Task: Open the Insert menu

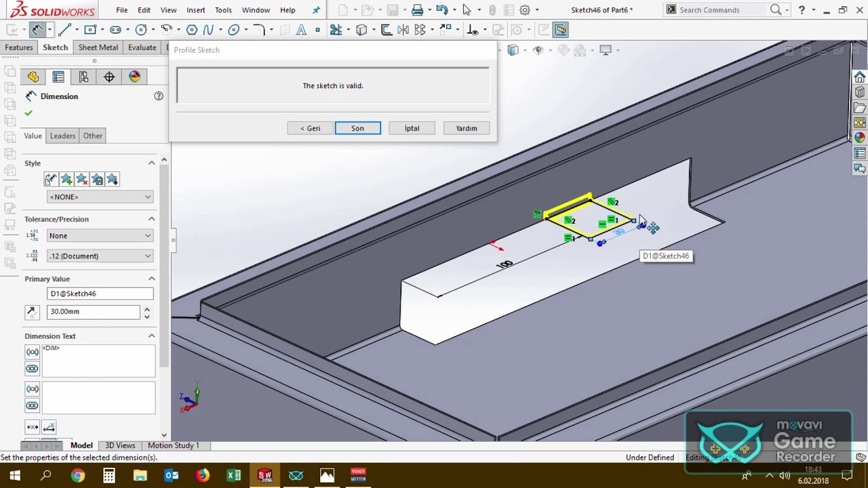Action: click(196, 10)
